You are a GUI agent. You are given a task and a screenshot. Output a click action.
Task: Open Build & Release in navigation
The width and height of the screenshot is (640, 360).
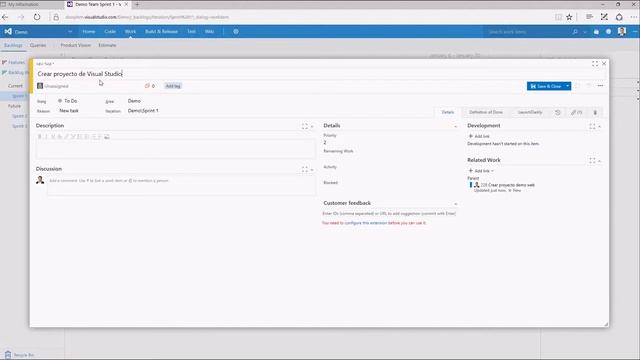[x=161, y=31]
